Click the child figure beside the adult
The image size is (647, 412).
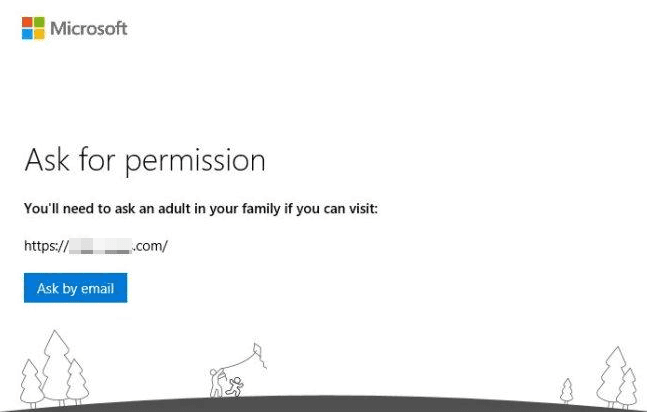234,386
